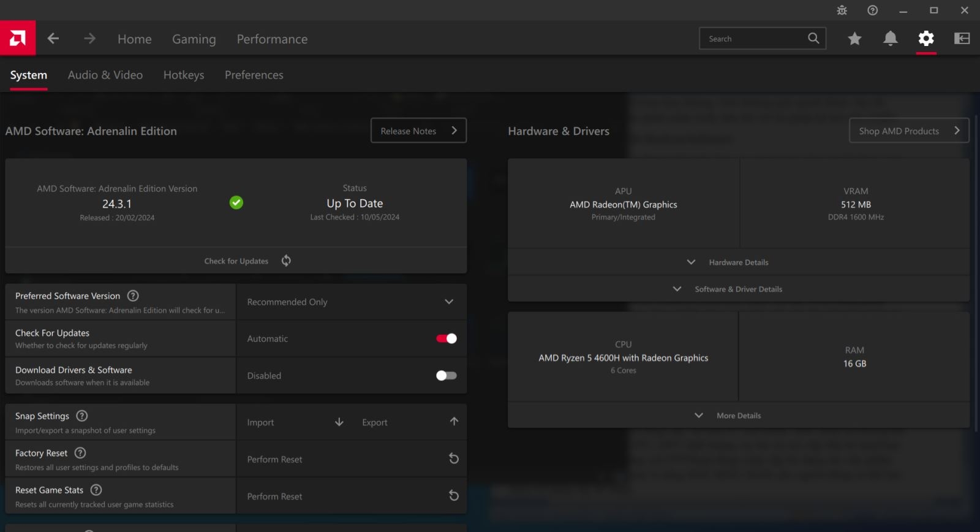Expand More Details under CPU
Viewport: 980px width, 532px height.
(x=738, y=416)
